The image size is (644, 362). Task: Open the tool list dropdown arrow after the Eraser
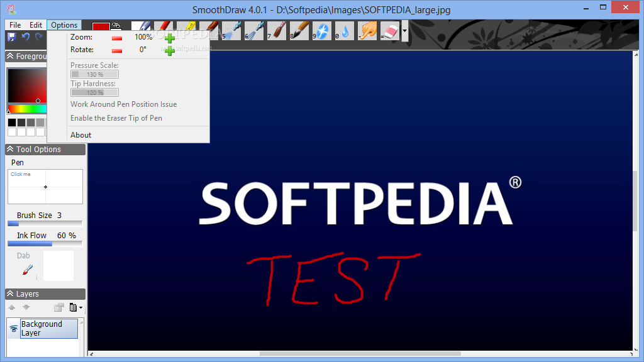[404, 31]
